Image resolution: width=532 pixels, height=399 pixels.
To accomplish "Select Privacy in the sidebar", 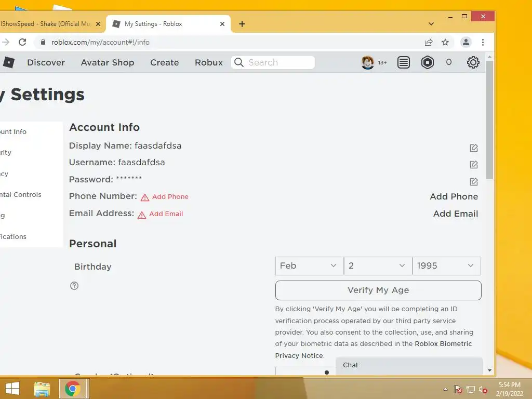I will click(x=31, y=174).
